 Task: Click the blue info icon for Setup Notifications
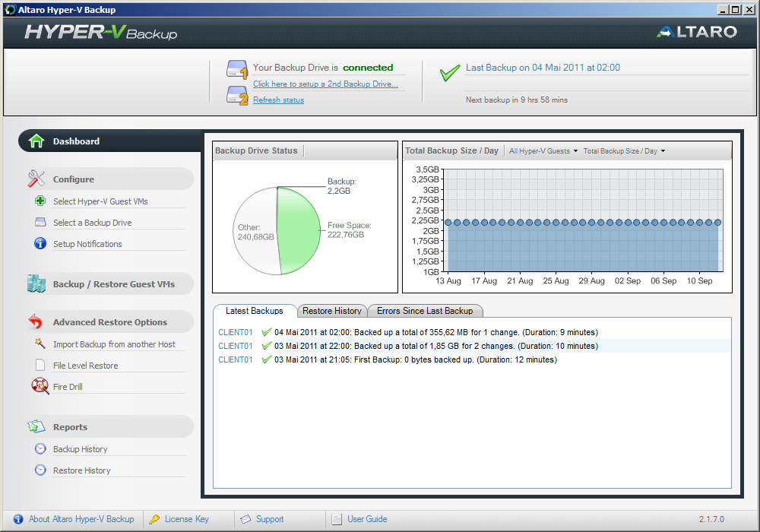coord(40,243)
